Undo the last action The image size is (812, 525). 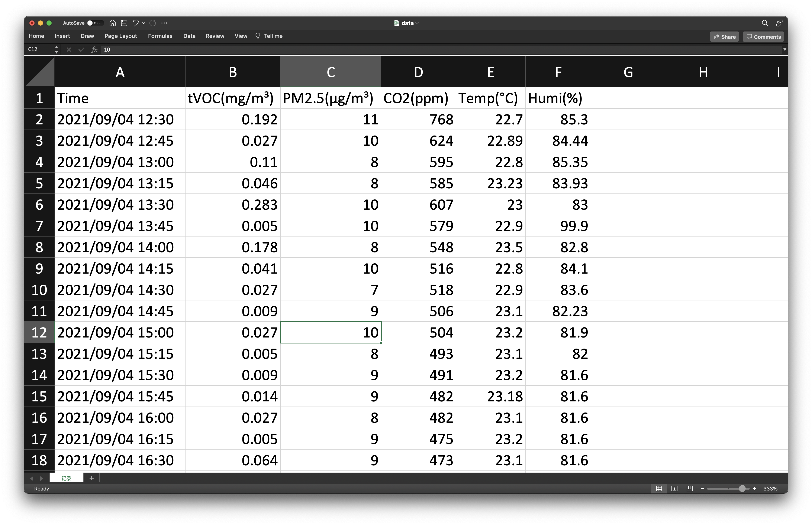(135, 23)
